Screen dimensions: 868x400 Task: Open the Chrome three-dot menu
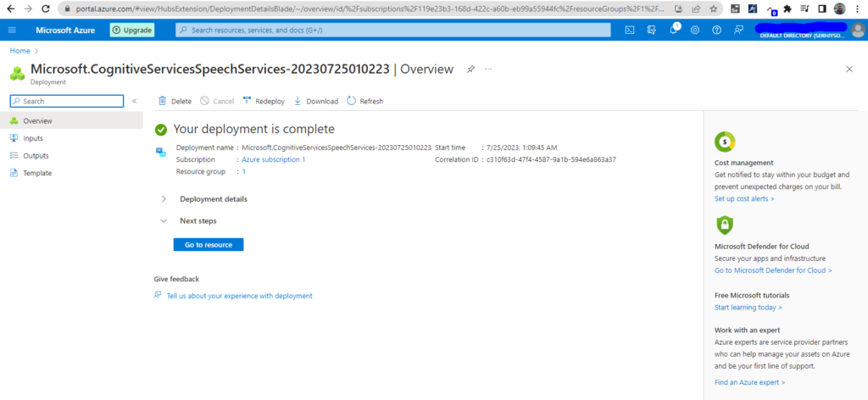tap(858, 8)
